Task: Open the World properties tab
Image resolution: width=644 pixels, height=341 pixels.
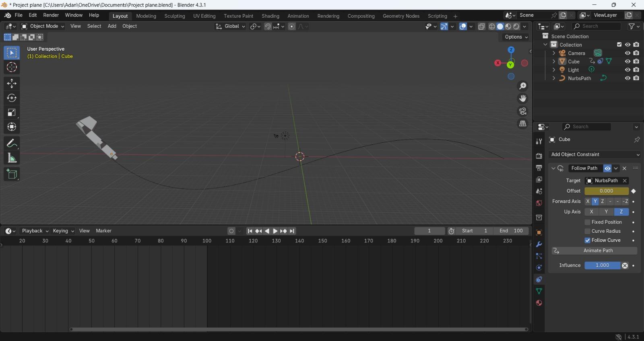Action: click(539, 203)
